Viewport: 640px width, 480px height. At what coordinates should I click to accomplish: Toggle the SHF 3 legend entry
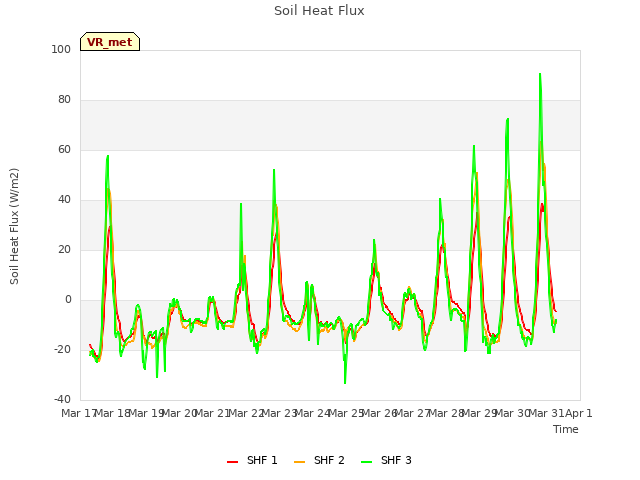click(x=387, y=460)
